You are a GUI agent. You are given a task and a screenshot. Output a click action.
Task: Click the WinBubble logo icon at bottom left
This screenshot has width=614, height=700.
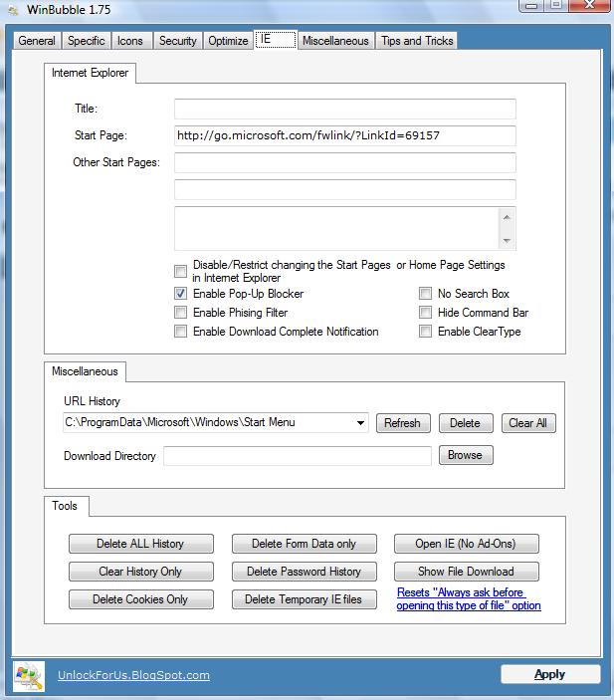[29, 675]
